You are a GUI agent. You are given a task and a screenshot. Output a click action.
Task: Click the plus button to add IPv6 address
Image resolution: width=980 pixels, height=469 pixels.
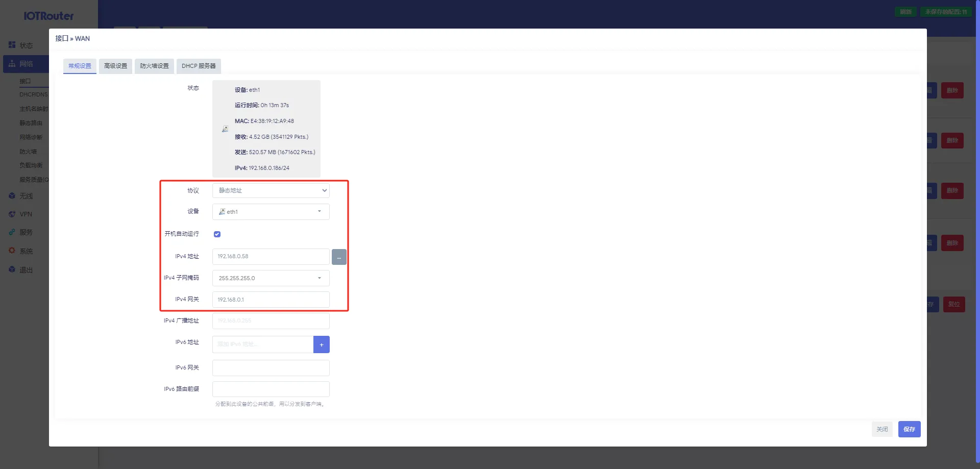[x=321, y=344]
